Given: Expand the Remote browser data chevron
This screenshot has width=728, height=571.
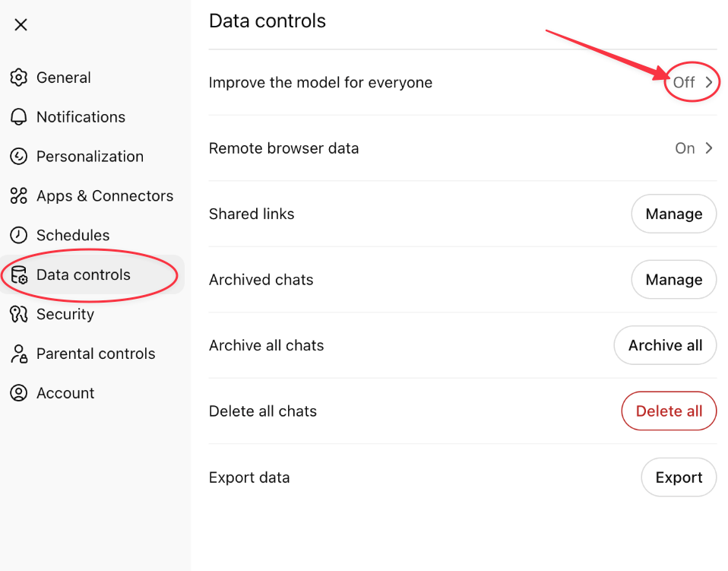Looking at the screenshot, I should tap(709, 148).
